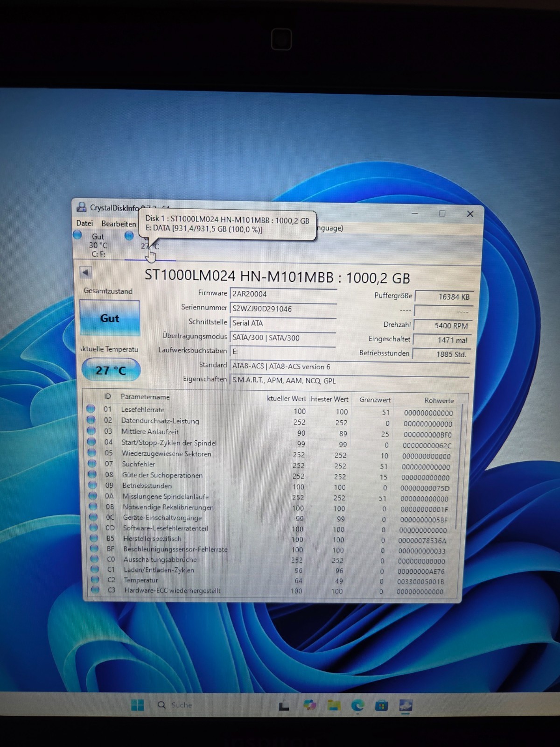The width and height of the screenshot is (560, 747).
Task: Click status circle for Lesefehlerrate row
Action: click(x=91, y=409)
